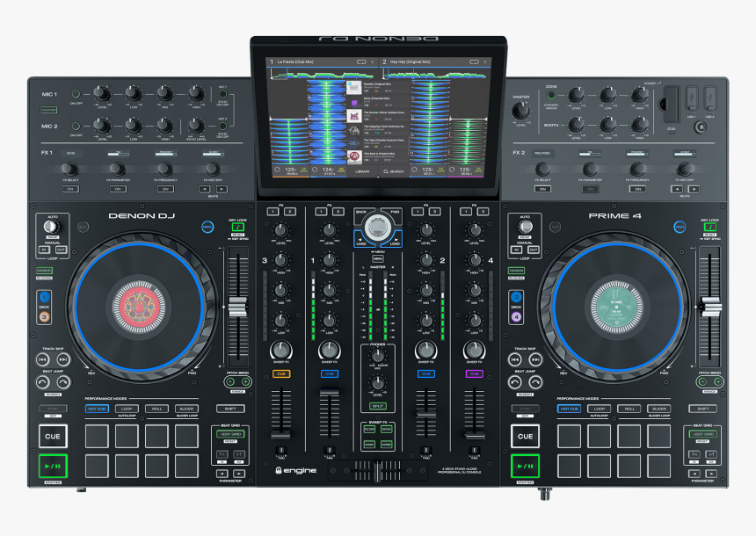
Task: Tap pitch bend plus on left deck
Action: click(245, 381)
